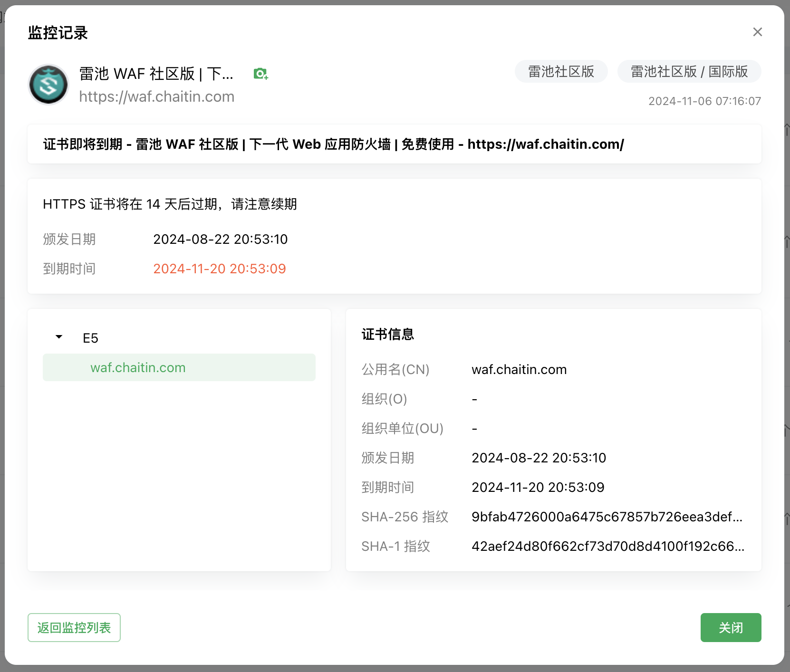This screenshot has width=790, height=672.
Task: Click the HTTPS 证书将在 14 天后过期 message
Action: tap(170, 204)
